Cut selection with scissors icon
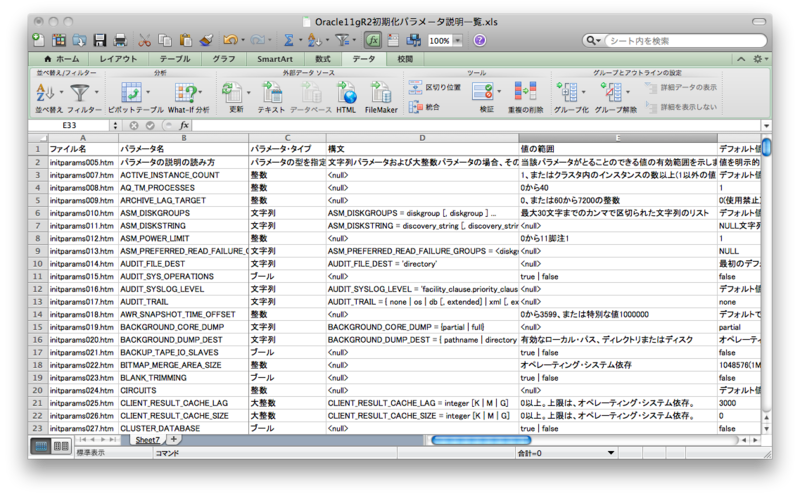800x501 pixels. pos(144,40)
